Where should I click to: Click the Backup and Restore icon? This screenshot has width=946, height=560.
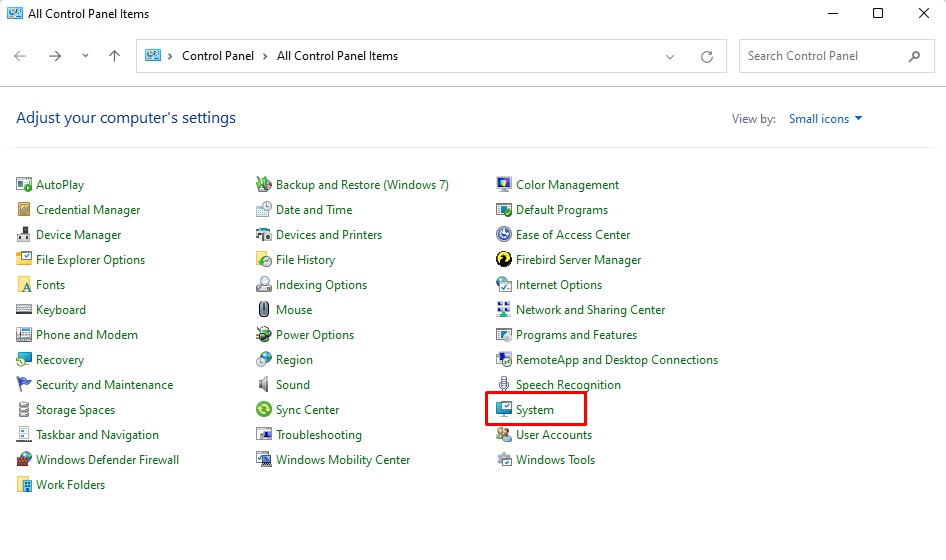(264, 185)
